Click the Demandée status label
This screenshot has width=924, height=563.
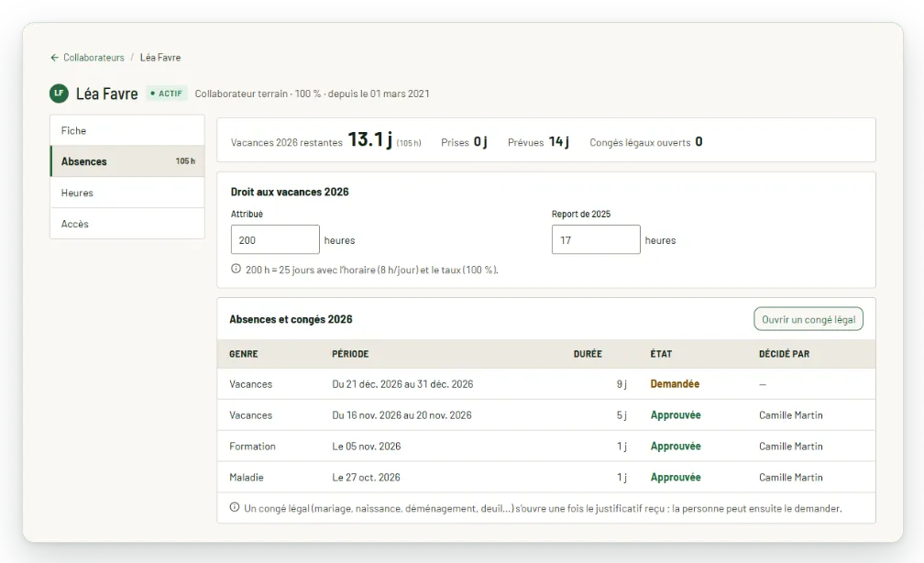[675, 384]
